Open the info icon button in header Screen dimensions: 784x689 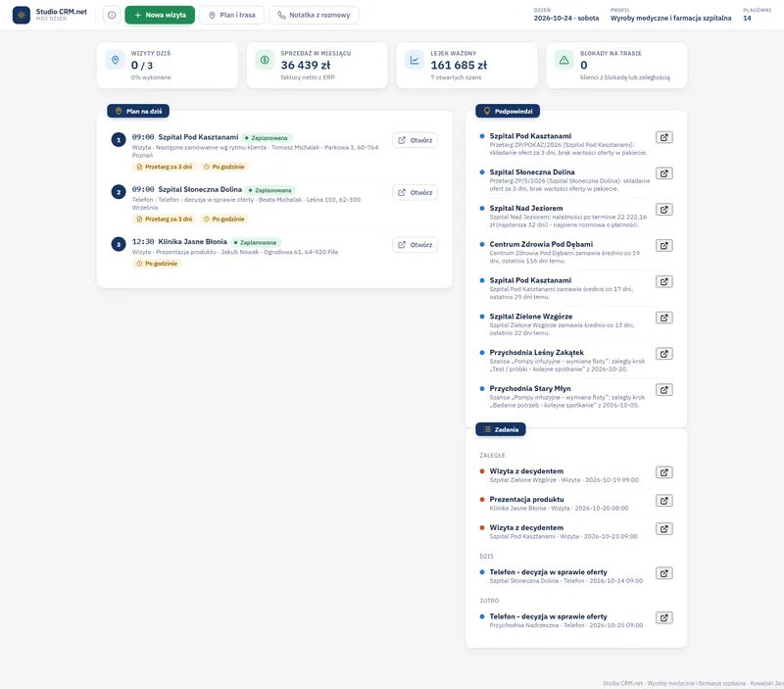pos(112,15)
